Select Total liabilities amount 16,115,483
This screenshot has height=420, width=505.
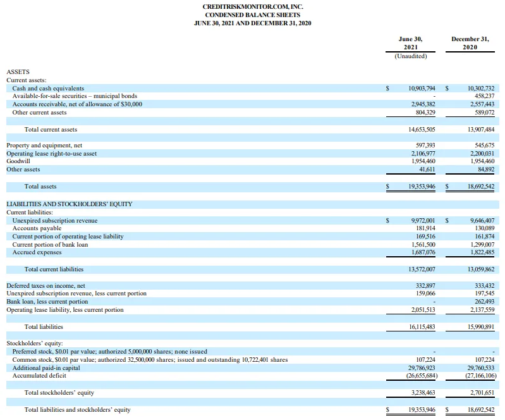[422, 327]
